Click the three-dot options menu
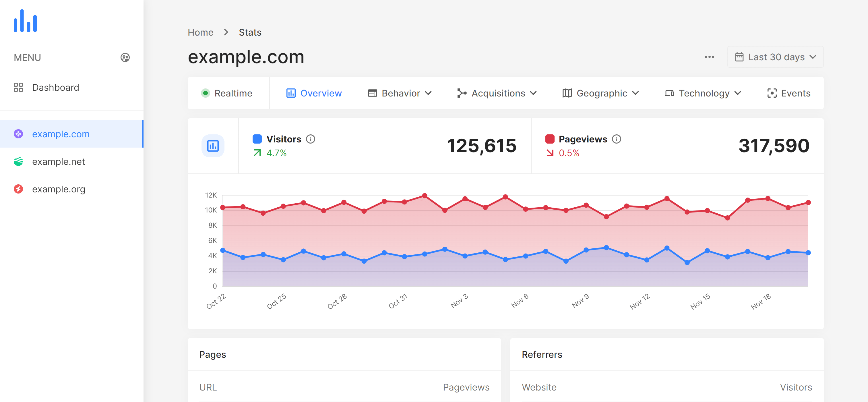868x402 pixels. point(710,57)
